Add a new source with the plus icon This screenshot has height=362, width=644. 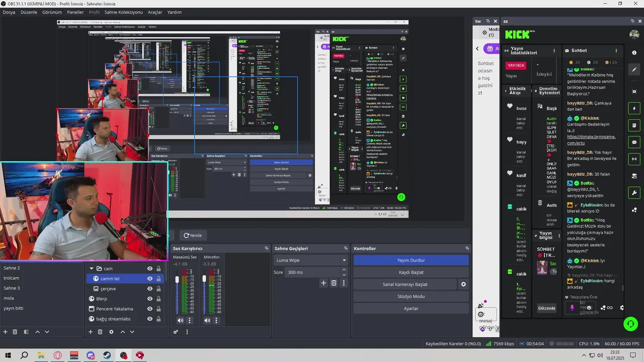tap(91, 332)
